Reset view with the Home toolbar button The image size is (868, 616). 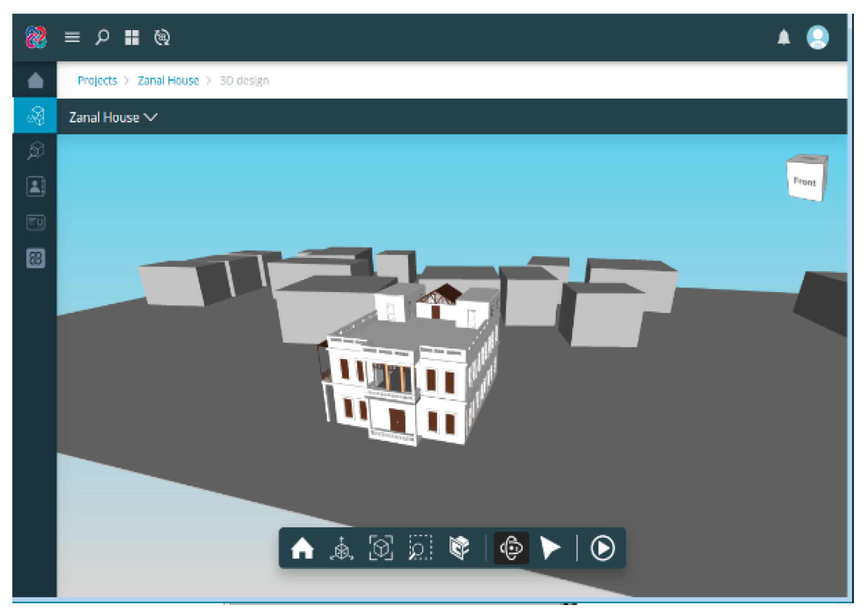click(x=302, y=548)
